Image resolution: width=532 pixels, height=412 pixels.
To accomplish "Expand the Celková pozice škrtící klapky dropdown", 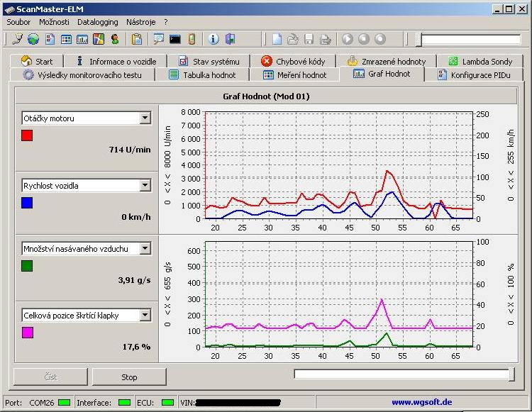I will tap(145, 315).
